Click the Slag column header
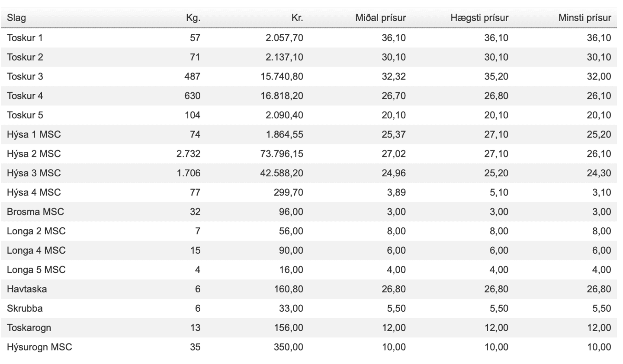This screenshot has width=623, height=364. click(16, 18)
